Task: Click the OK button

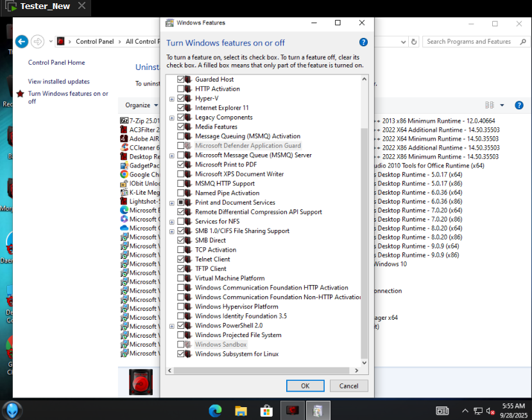Action: pos(305,386)
